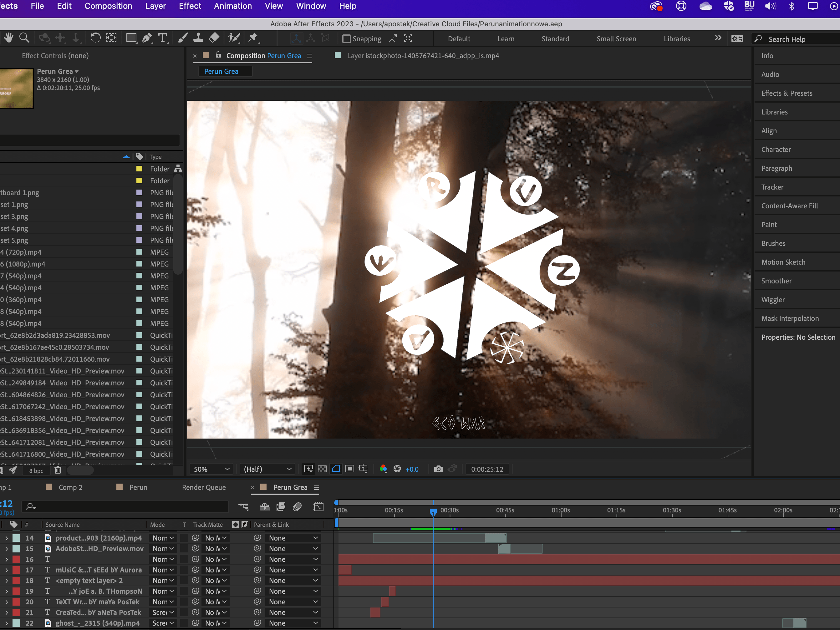Viewport: 840px width, 630px height.
Task: Open the graph editor
Action: 318,506
